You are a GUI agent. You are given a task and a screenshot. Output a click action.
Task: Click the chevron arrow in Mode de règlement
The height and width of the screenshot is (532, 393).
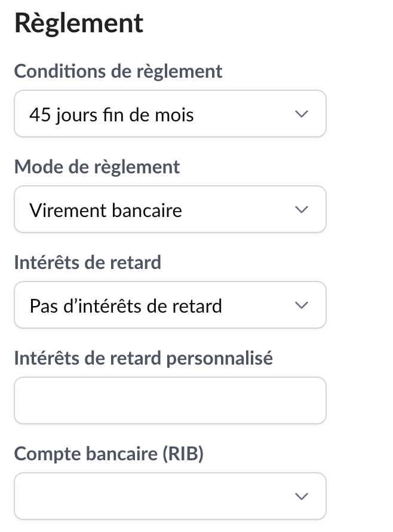[302, 209]
